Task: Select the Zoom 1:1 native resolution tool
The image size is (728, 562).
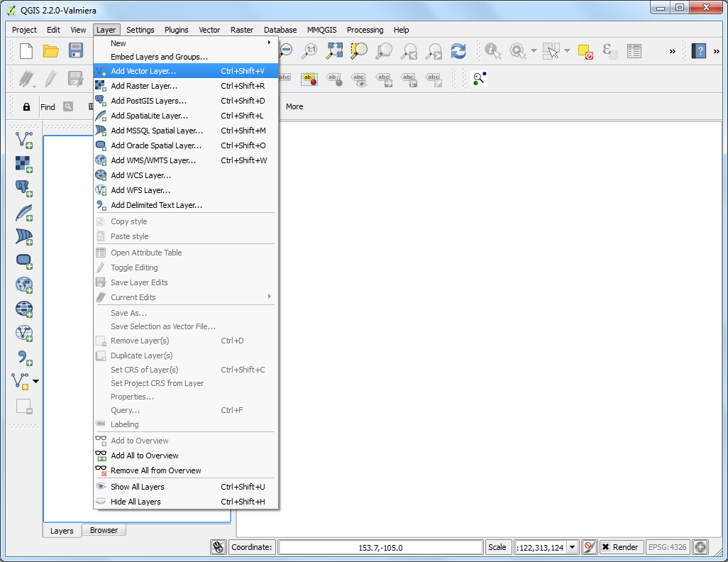Action: coord(309,50)
